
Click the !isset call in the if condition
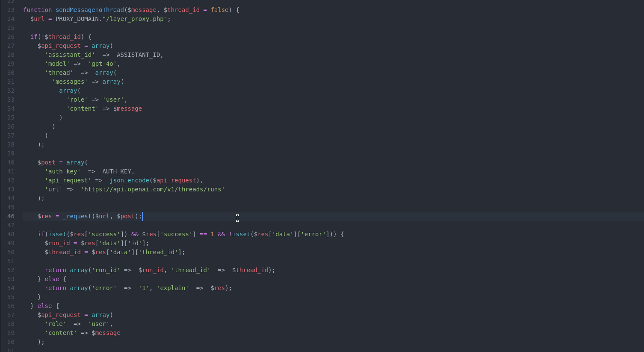239,234
